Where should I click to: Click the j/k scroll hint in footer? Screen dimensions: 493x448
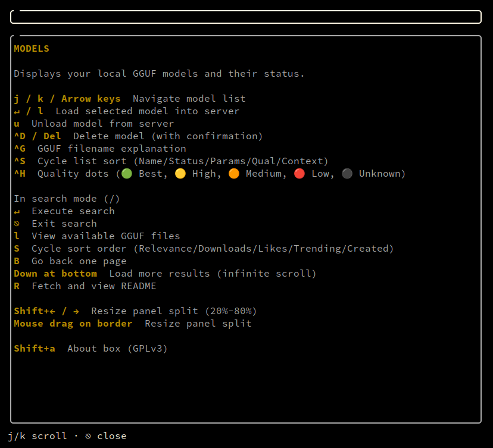pyautogui.click(x=37, y=436)
